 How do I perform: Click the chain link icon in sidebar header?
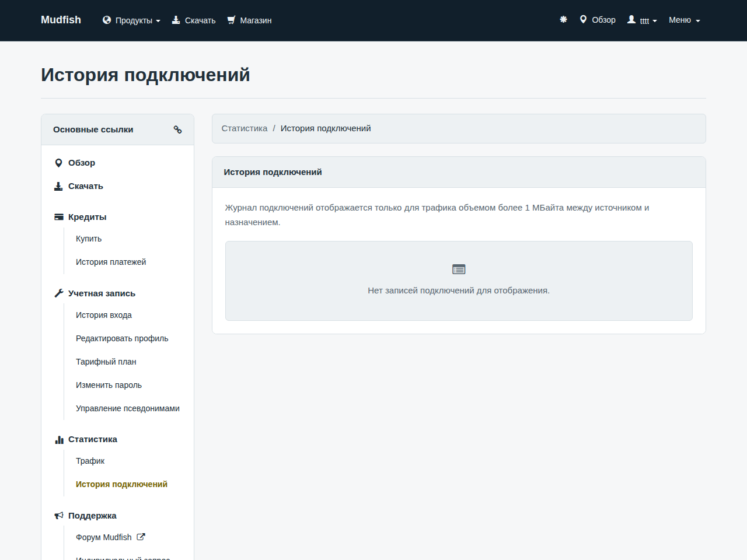click(178, 129)
